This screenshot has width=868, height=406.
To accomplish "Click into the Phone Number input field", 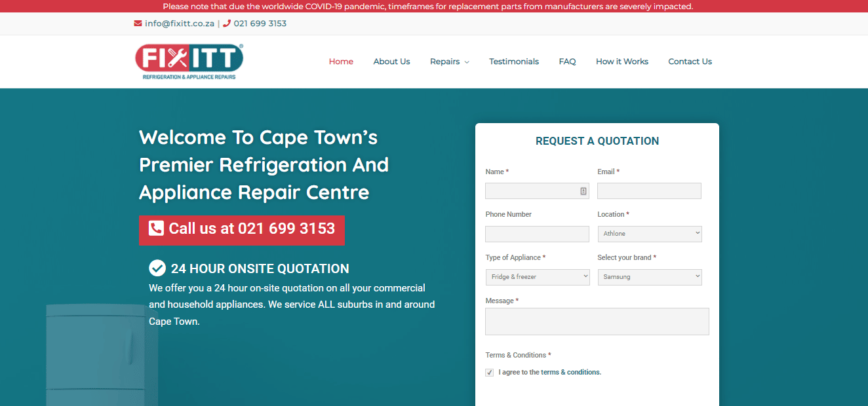I will click(538, 234).
